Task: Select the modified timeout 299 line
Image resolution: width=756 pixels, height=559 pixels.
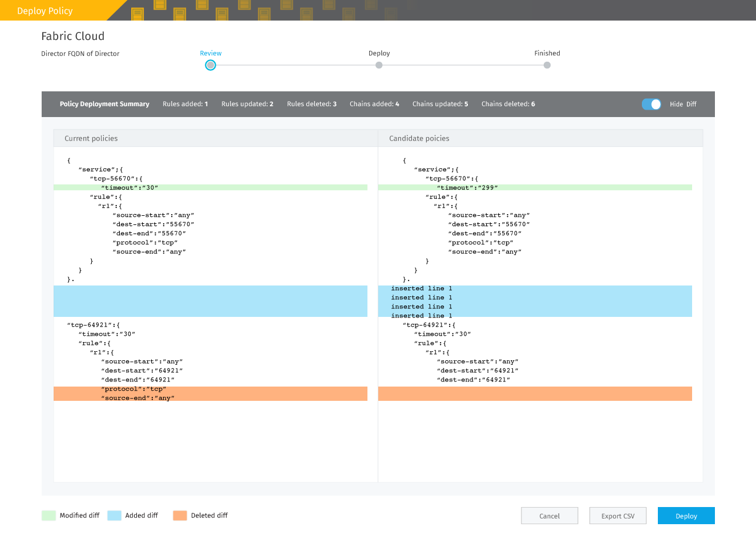Action: pyautogui.click(x=535, y=187)
